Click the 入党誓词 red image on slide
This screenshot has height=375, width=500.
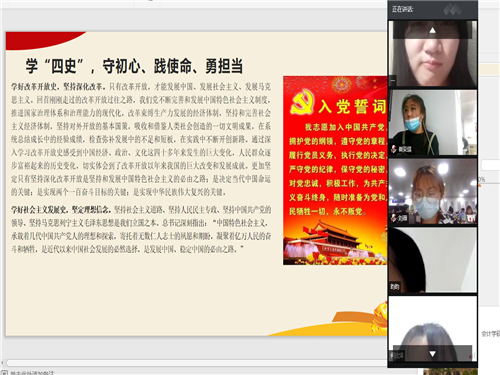point(335,170)
